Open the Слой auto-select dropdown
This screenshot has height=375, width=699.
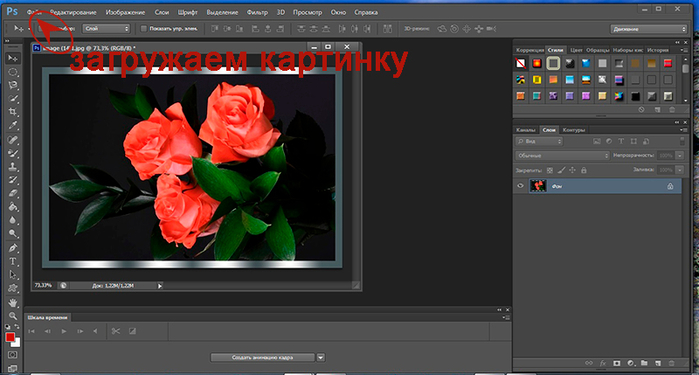pos(106,29)
